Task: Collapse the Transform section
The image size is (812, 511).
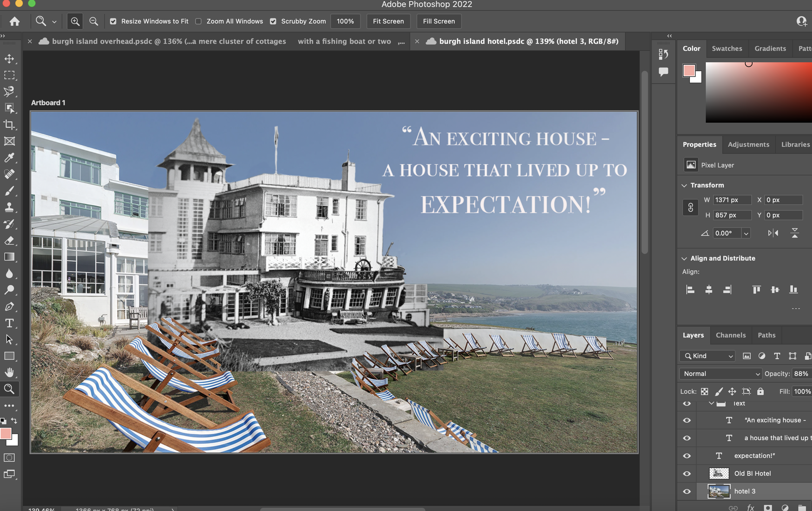Action: click(x=684, y=185)
